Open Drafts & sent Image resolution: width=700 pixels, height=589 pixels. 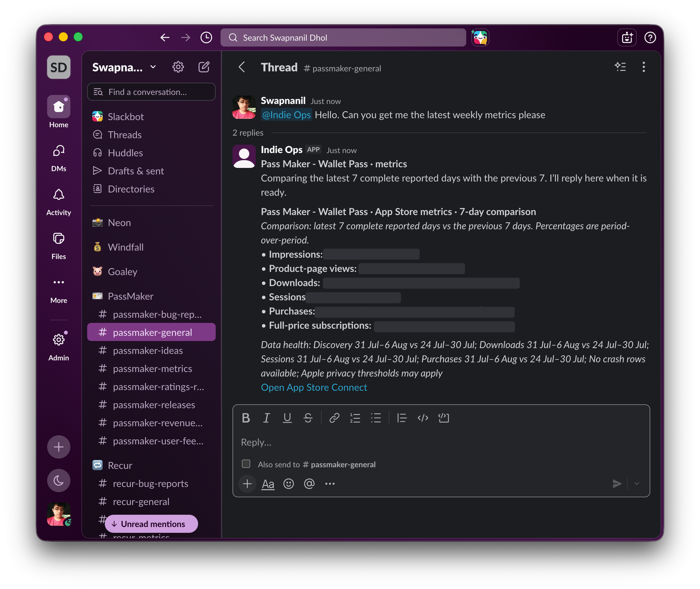(151, 171)
